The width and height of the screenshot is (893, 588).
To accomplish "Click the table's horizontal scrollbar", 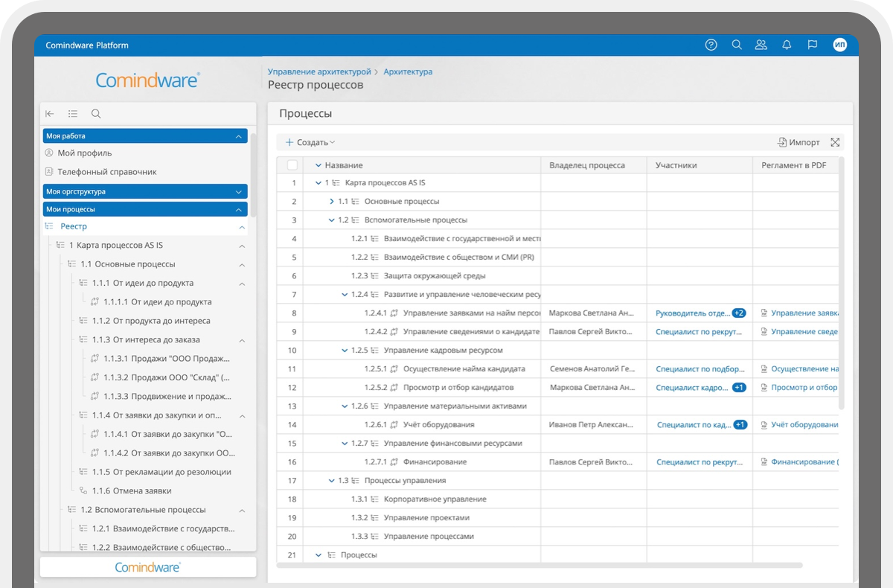I will point(540,566).
